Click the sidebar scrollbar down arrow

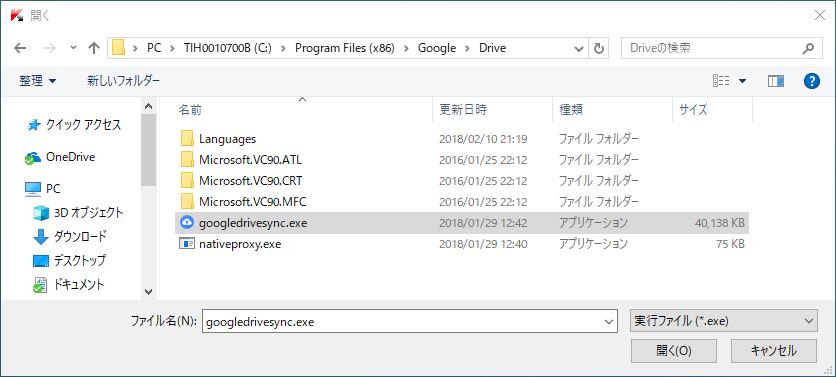(149, 292)
